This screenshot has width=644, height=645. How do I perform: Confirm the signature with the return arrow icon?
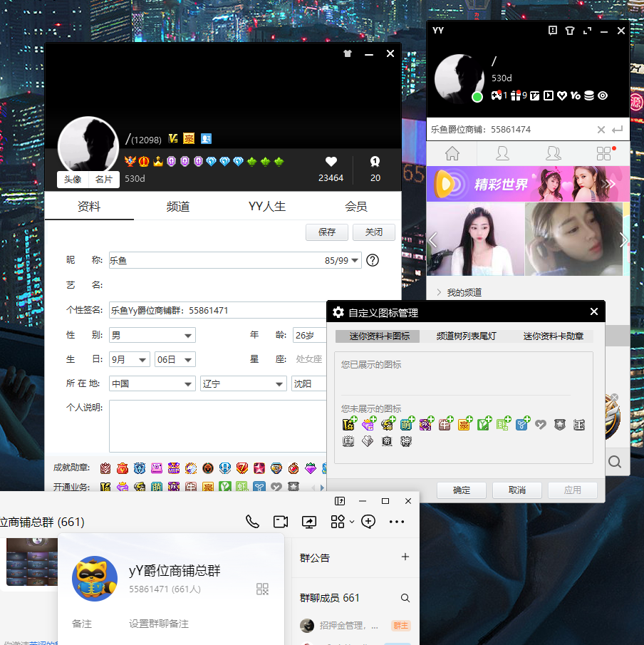617,130
